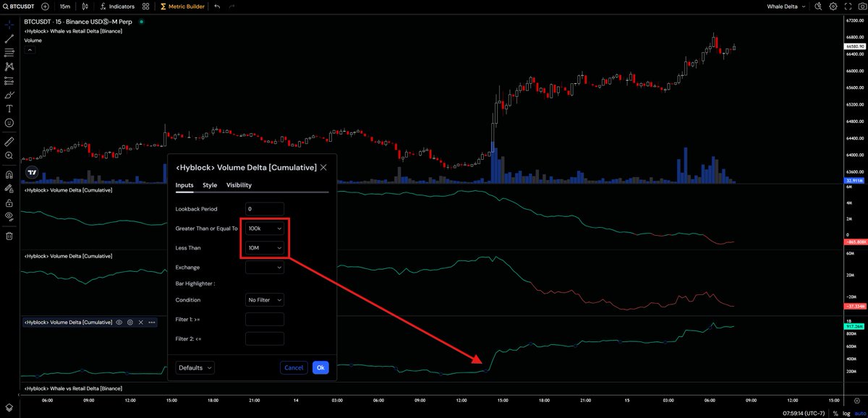Screen dimensions: 868x418
Task: Toggle magnet mode for drawings
Action: pyautogui.click(x=9, y=174)
